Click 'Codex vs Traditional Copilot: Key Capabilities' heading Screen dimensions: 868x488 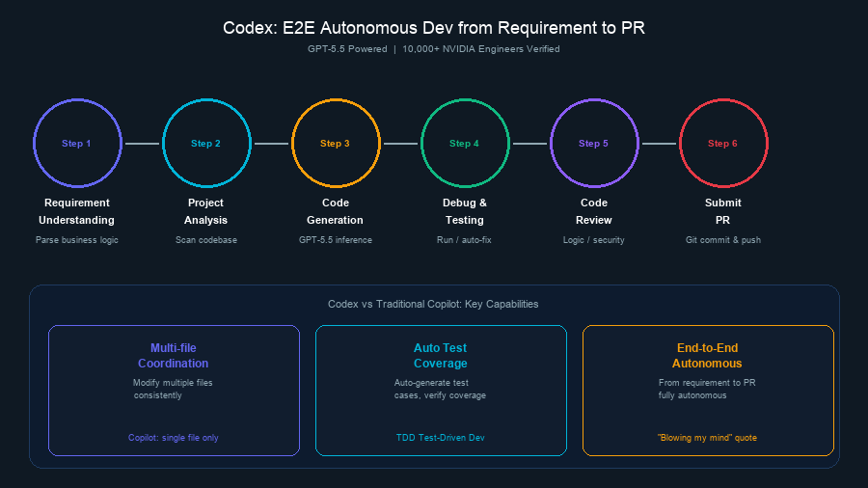click(433, 304)
